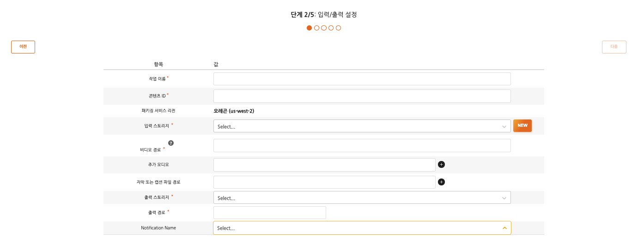
Task: Click the 이전 button
Action: (x=23, y=47)
